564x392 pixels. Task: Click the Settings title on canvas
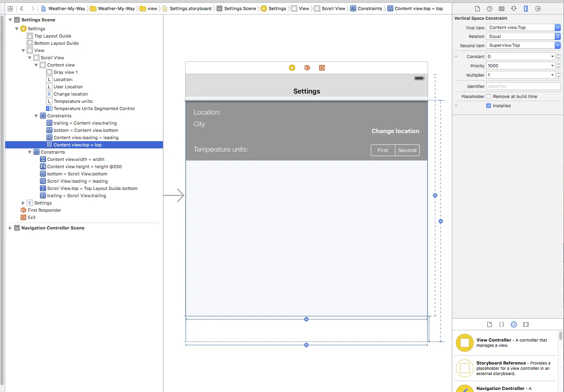(307, 91)
